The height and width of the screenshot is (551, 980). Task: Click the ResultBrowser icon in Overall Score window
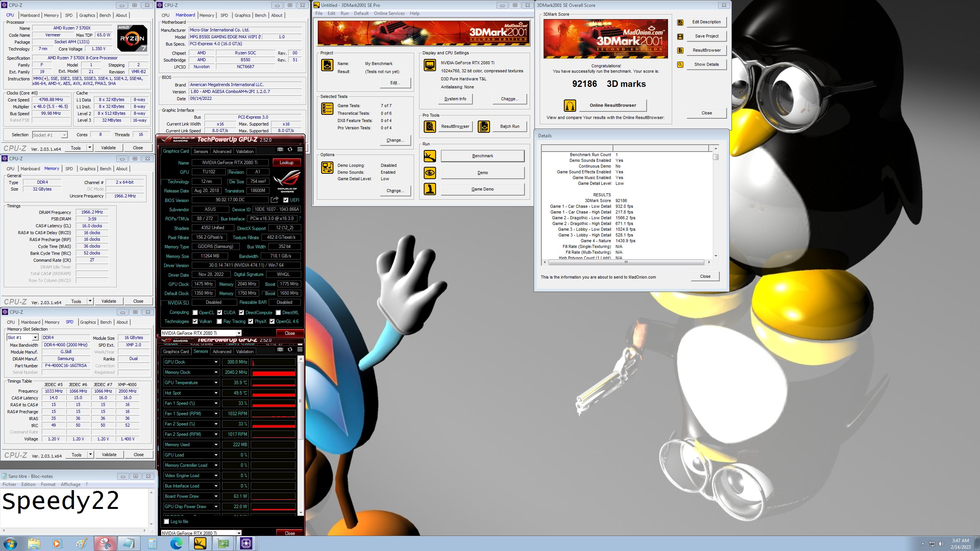pyautogui.click(x=680, y=51)
